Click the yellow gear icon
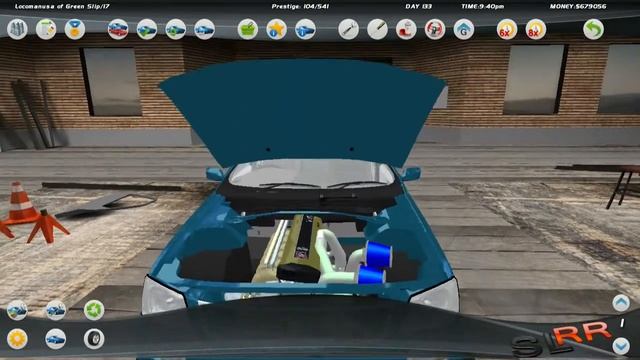Image resolution: width=640 pixels, height=360 pixels. point(17,339)
